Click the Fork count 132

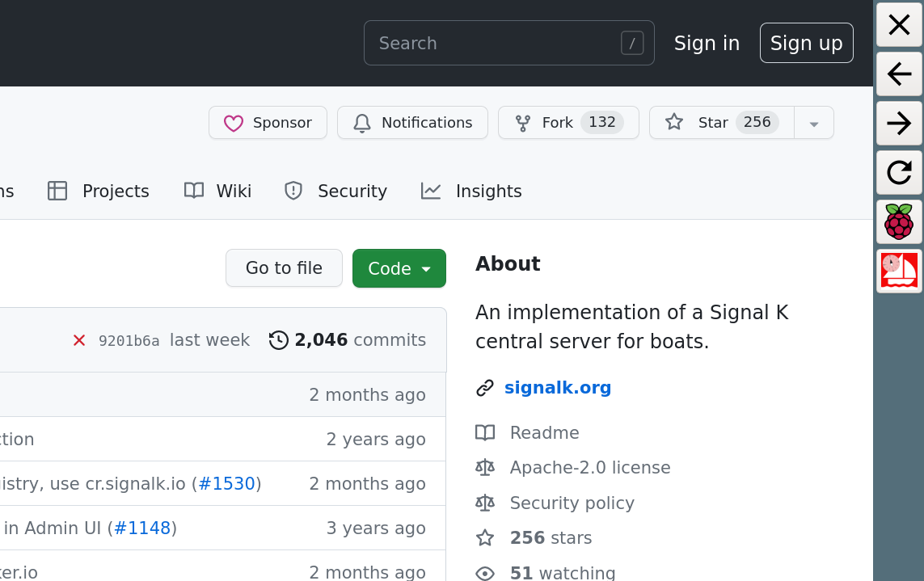pyautogui.click(x=601, y=123)
